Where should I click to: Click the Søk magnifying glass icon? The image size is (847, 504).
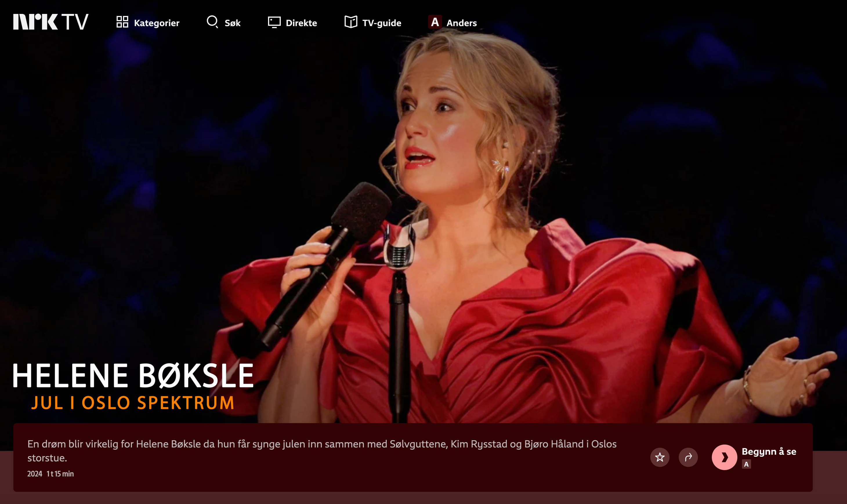click(213, 22)
